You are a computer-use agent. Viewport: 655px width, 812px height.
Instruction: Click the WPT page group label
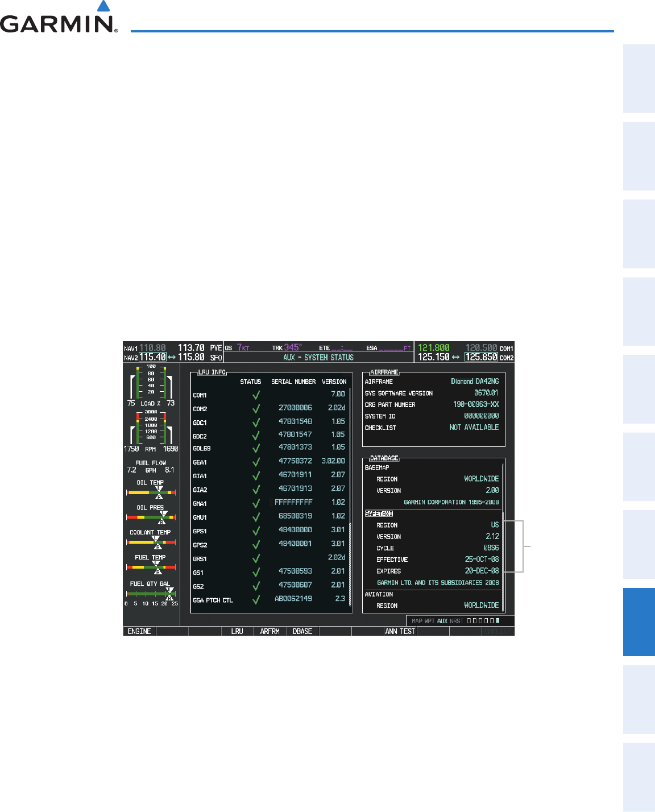(x=430, y=621)
